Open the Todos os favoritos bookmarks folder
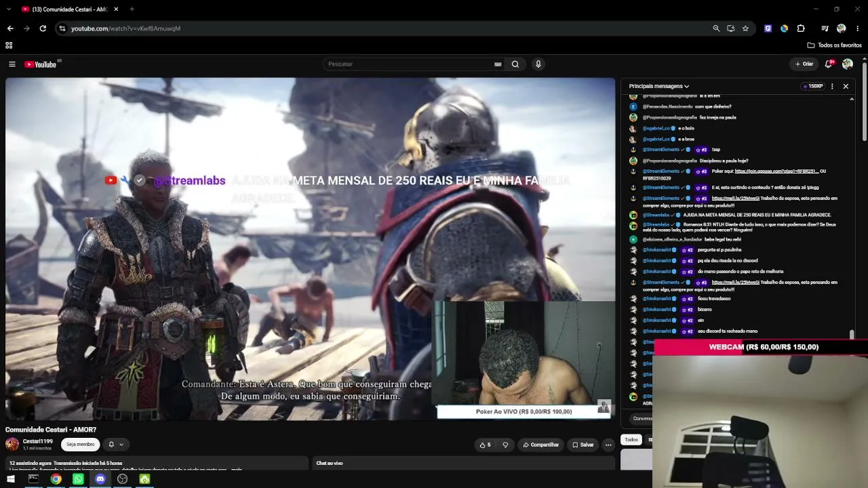Viewport: 868px width, 488px height. click(834, 45)
